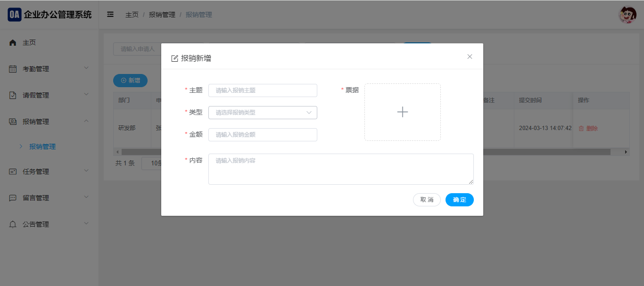Open the 考勤管理 sidebar menu
The image size is (644, 286).
click(50, 69)
